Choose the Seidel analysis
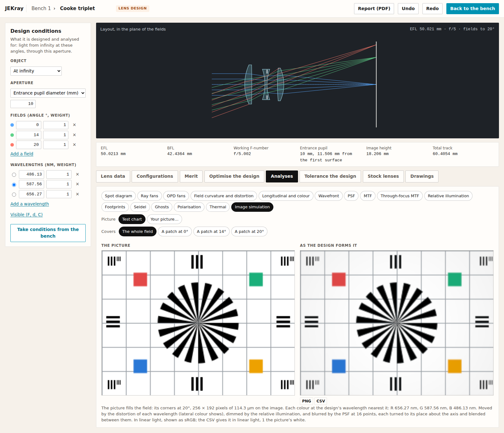504x433 pixels. point(140,207)
